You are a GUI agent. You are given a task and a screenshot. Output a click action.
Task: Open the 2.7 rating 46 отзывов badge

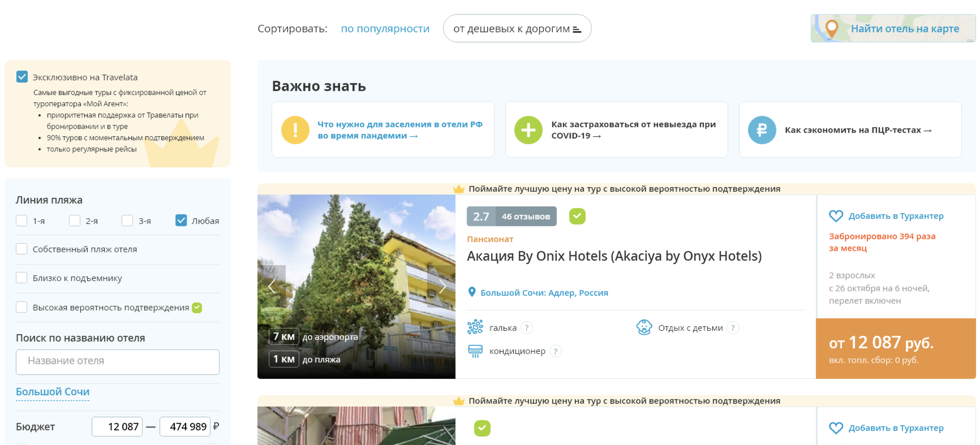tap(511, 216)
